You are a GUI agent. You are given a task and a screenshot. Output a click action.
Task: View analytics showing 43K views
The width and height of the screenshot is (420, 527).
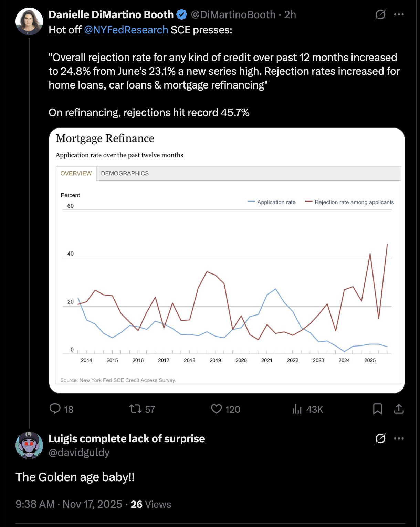pos(297,409)
